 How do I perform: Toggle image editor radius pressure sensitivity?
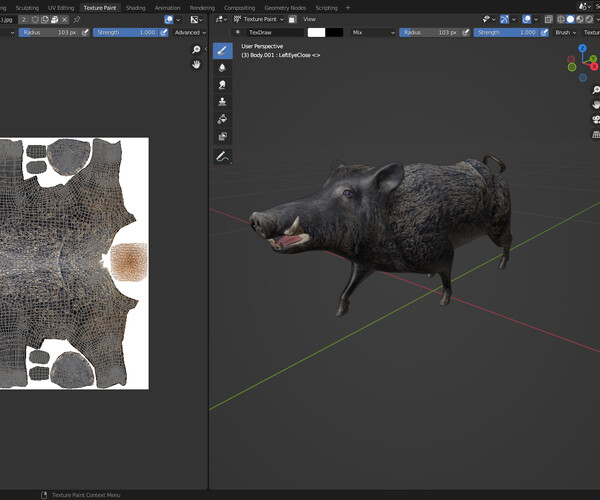[x=85, y=33]
